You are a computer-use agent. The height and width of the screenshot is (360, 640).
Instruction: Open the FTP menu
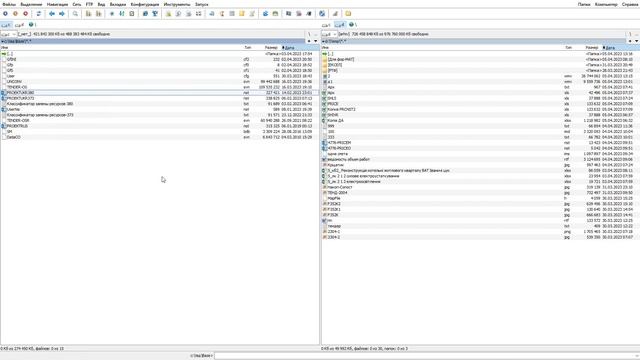[x=89, y=4]
